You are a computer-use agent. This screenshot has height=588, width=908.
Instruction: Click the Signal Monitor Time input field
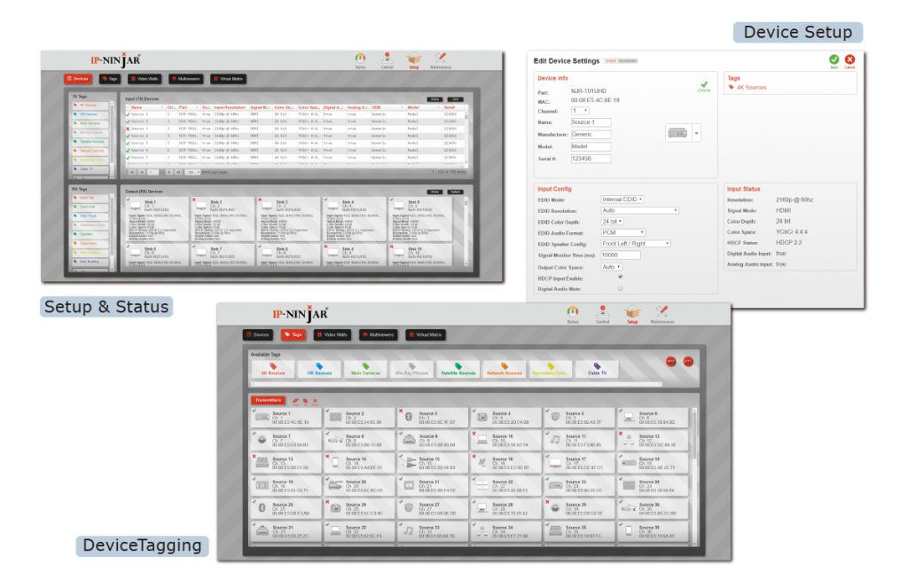point(621,255)
